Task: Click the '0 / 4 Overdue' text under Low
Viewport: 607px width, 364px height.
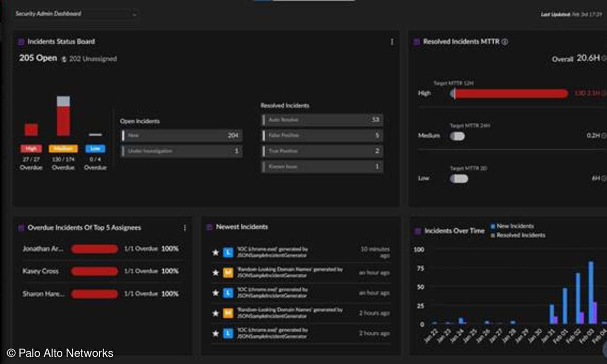Action: [95, 164]
